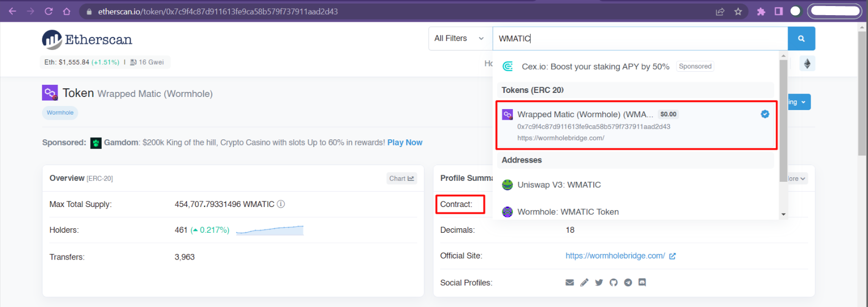Open the chat-bubble icon in Social Profiles

[642, 282]
